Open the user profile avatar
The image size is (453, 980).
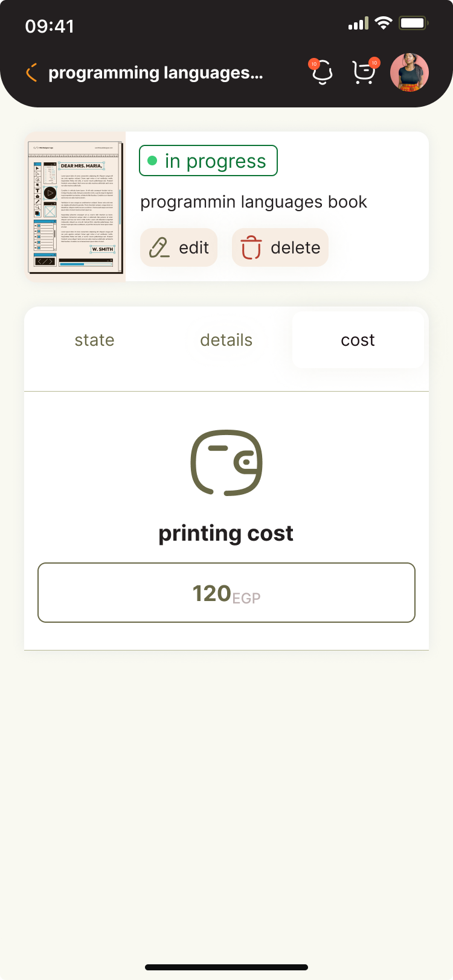pyautogui.click(x=410, y=72)
